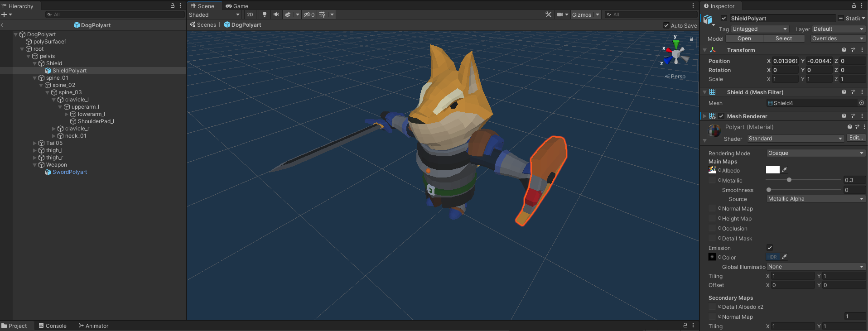Click the shader Edit button

click(855, 138)
